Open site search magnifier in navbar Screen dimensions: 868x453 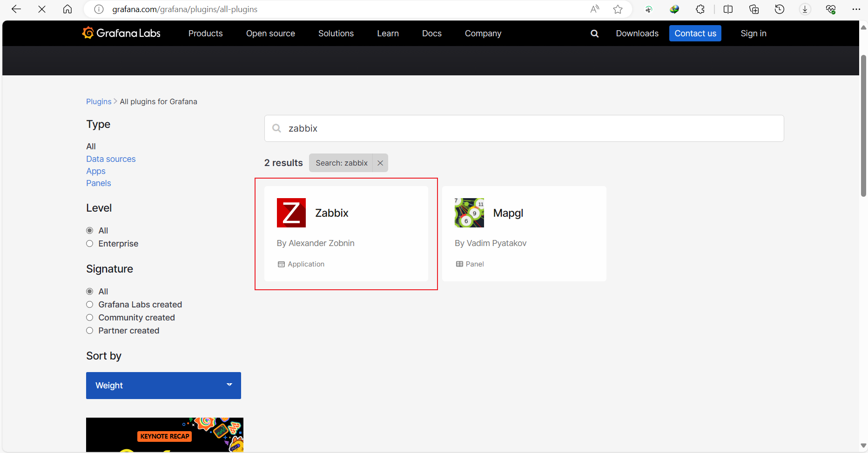click(594, 33)
